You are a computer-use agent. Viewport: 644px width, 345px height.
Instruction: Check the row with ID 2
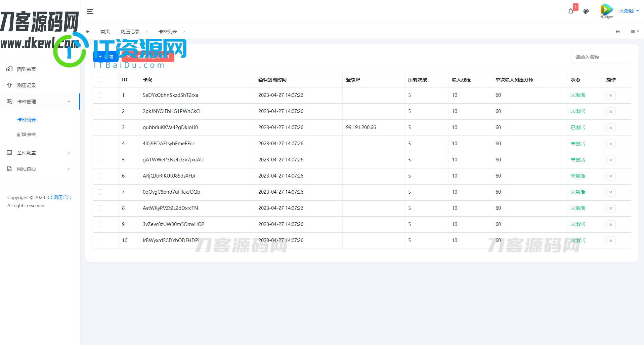click(99, 111)
